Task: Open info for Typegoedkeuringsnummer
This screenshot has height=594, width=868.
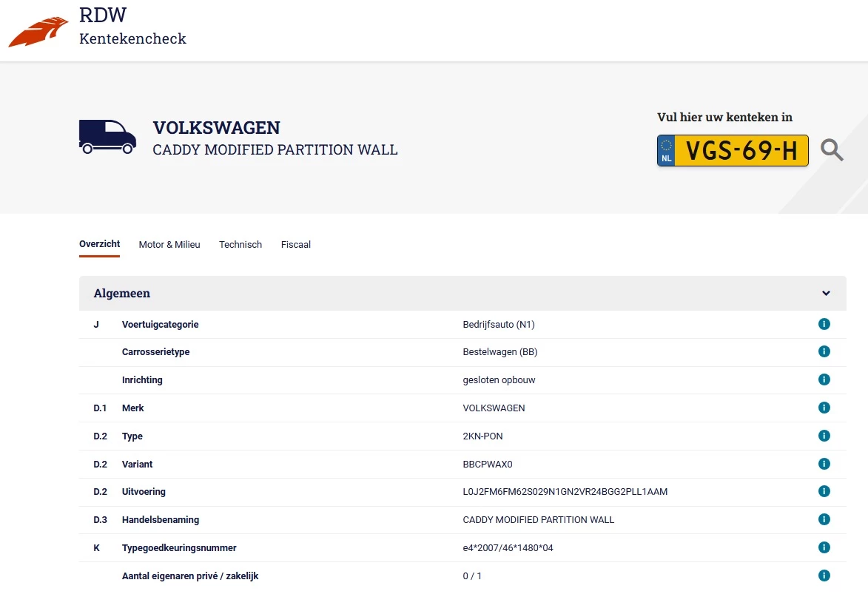Action: coord(824,547)
